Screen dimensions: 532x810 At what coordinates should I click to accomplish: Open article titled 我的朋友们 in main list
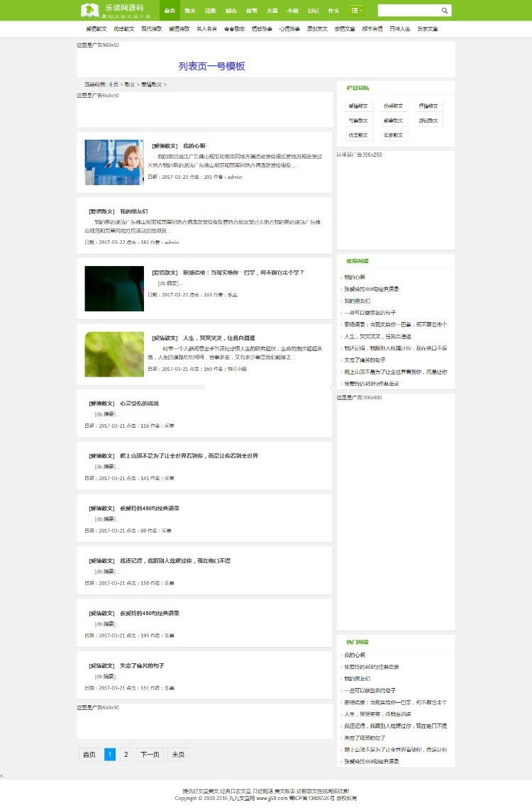[x=133, y=211]
